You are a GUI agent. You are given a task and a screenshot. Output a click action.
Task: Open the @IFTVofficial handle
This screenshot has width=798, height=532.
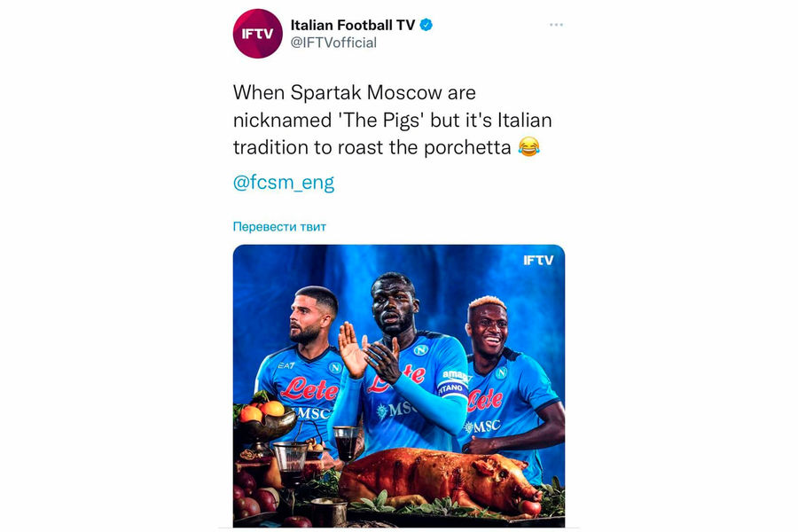333,43
